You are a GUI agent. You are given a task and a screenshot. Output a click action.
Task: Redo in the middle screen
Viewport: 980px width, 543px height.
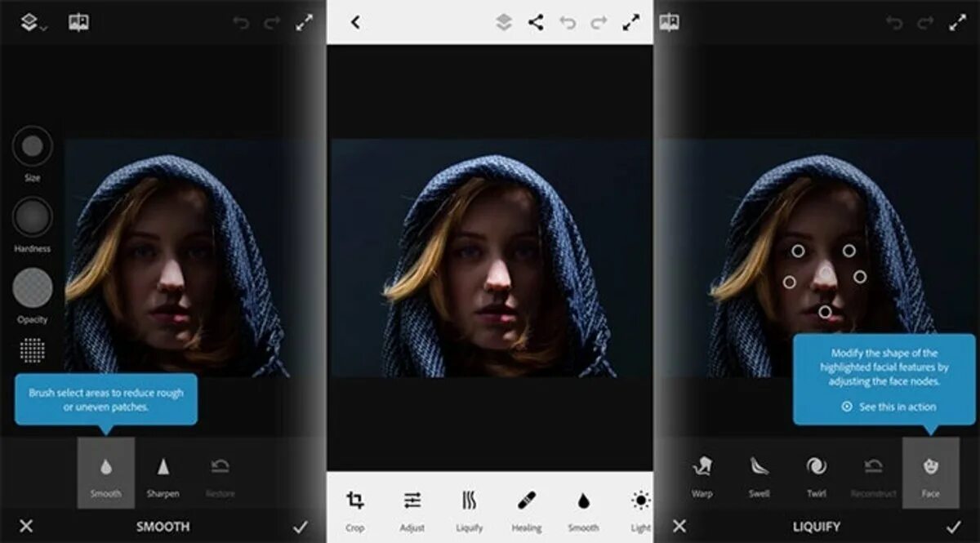599,23
